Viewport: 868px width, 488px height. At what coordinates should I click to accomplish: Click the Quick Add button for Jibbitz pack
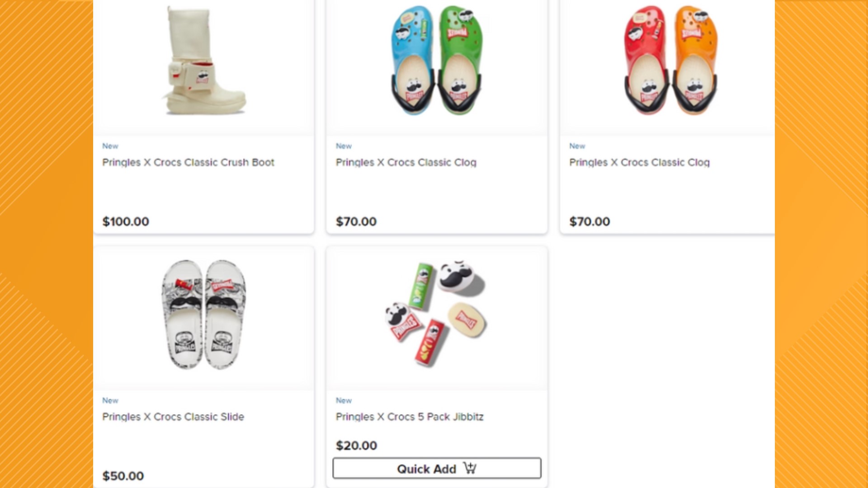437,469
